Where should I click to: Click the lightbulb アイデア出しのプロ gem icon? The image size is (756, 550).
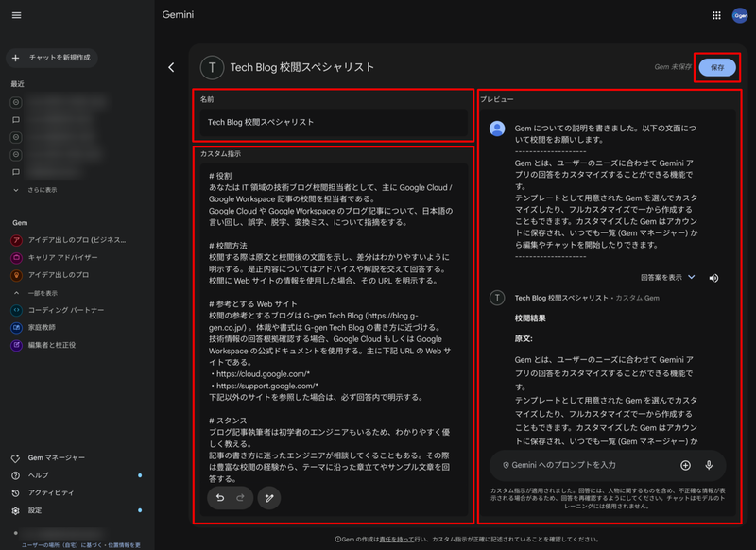click(x=16, y=275)
